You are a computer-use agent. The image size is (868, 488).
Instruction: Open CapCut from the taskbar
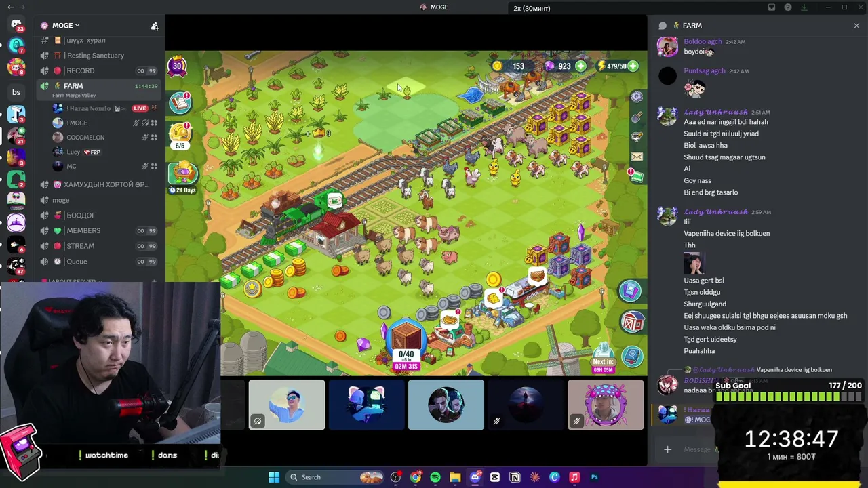click(495, 477)
